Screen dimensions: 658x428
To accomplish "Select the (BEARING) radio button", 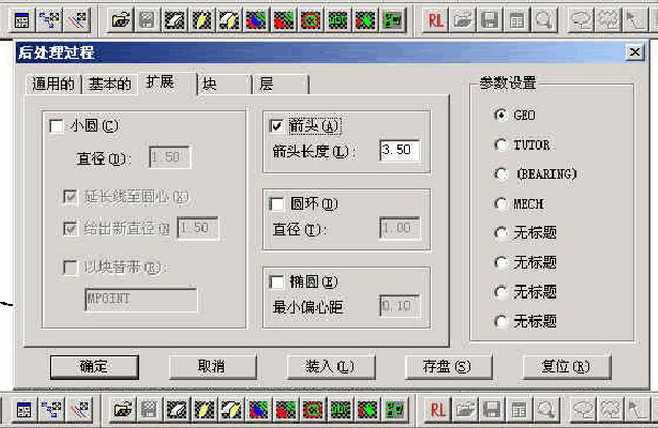I will click(x=501, y=174).
